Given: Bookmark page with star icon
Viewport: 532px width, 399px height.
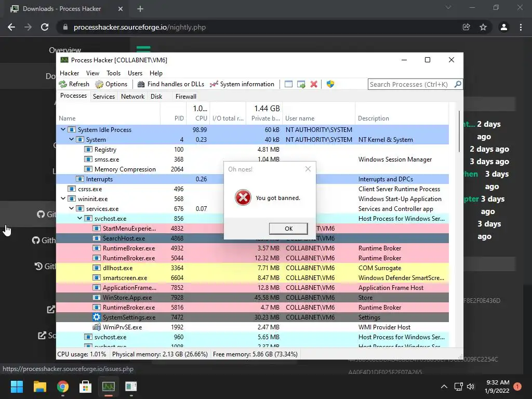Looking at the screenshot, I should (x=483, y=27).
